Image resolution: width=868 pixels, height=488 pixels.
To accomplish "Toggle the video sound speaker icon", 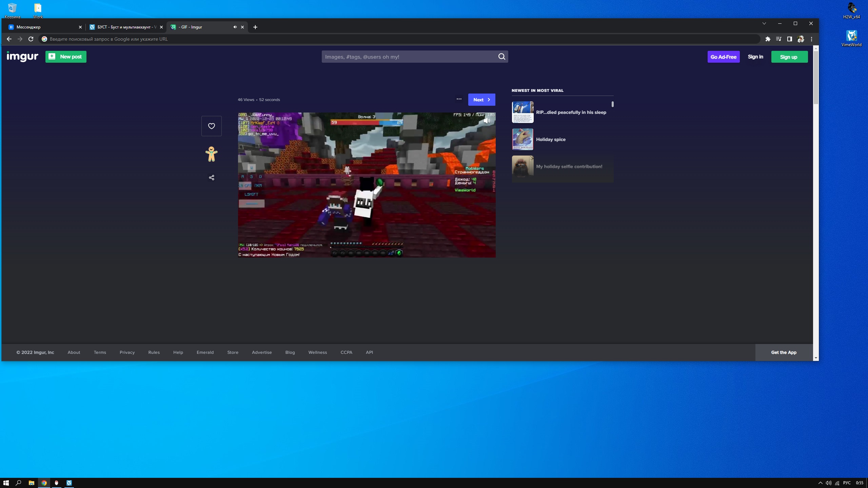I will click(487, 121).
